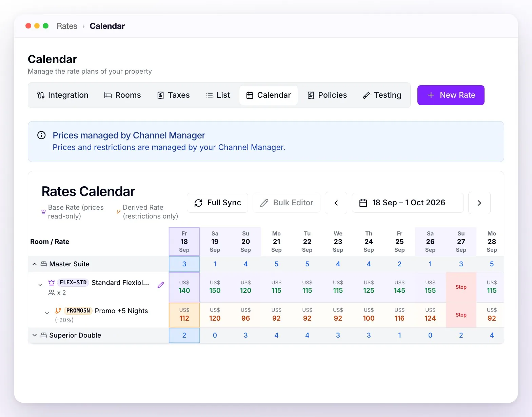Switch to the Rooms tab
The width and height of the screenshot is (532, 417).
click(122, 95)
